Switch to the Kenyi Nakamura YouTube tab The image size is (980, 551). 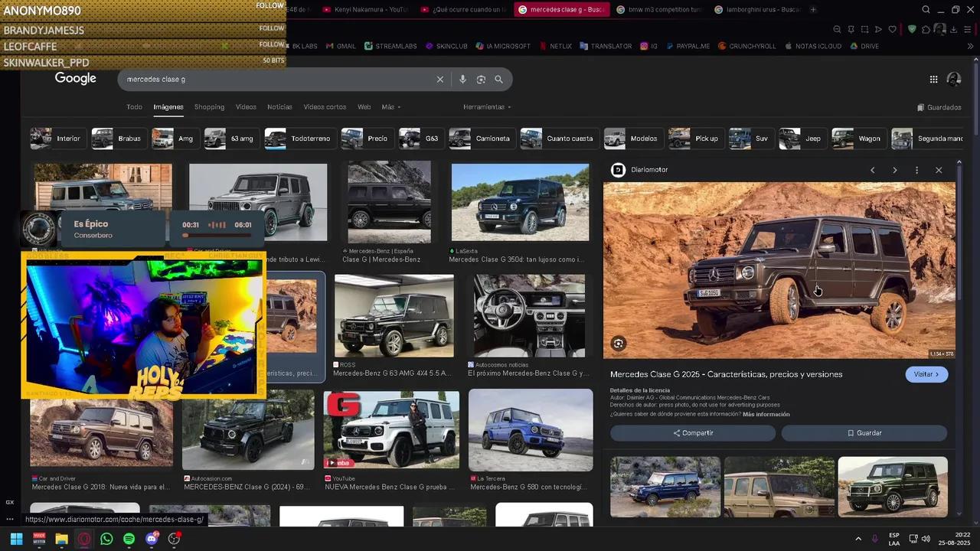(365, 10)
